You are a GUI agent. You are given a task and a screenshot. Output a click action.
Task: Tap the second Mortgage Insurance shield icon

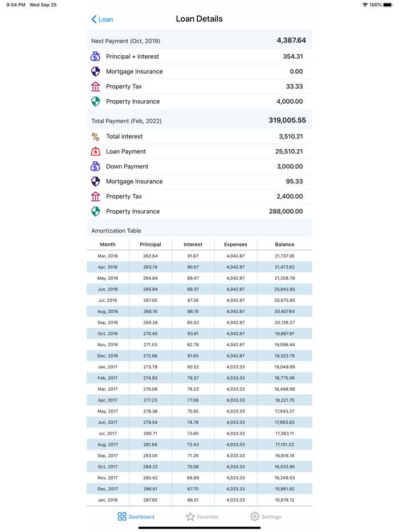tap(97, 181)
